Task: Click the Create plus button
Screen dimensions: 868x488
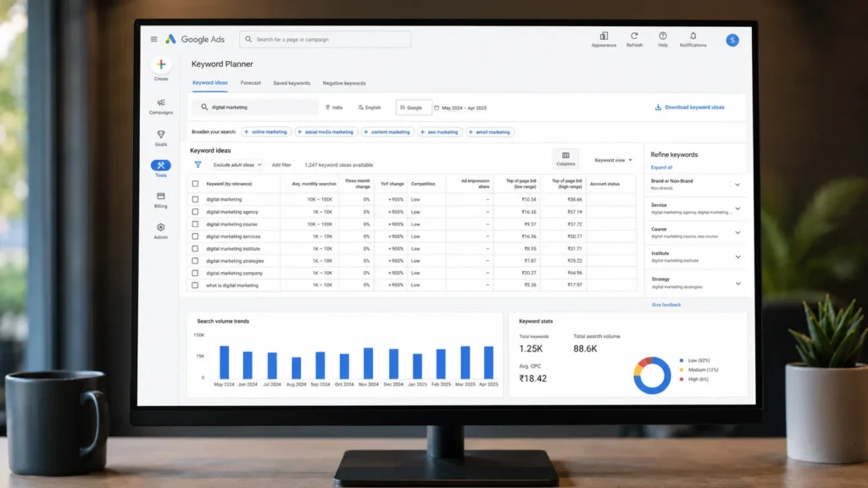Action: pos(161,64)
